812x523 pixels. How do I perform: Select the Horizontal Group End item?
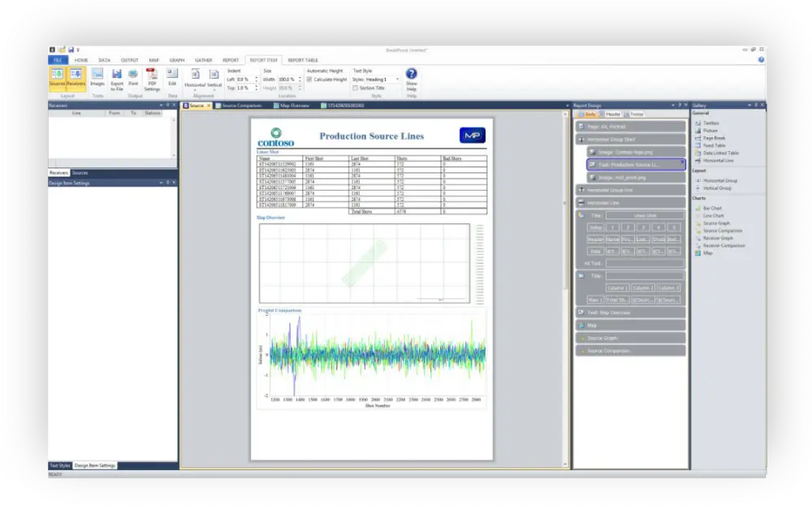coord(631,190)
